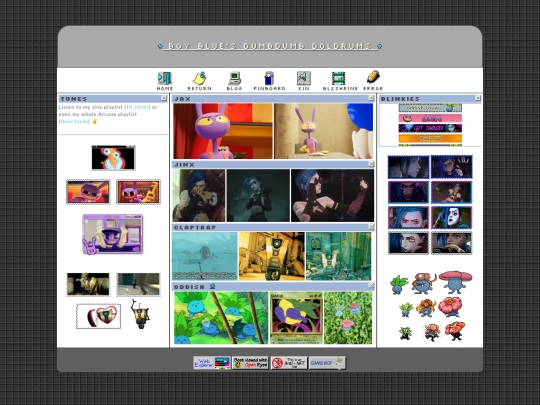Click the large Vileplume sprite
Viewport: 540px width, 405px height.
coord(455,282)
